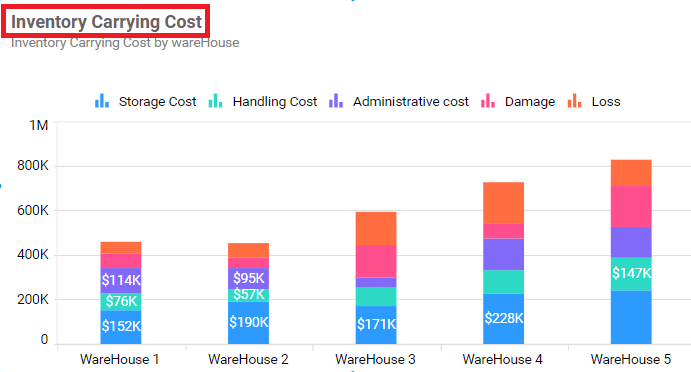The width and height of the screenshot is (691, 372).
Task: Click the 0 y-axis label
Action: pyautogui.click(x=45, y=339)
